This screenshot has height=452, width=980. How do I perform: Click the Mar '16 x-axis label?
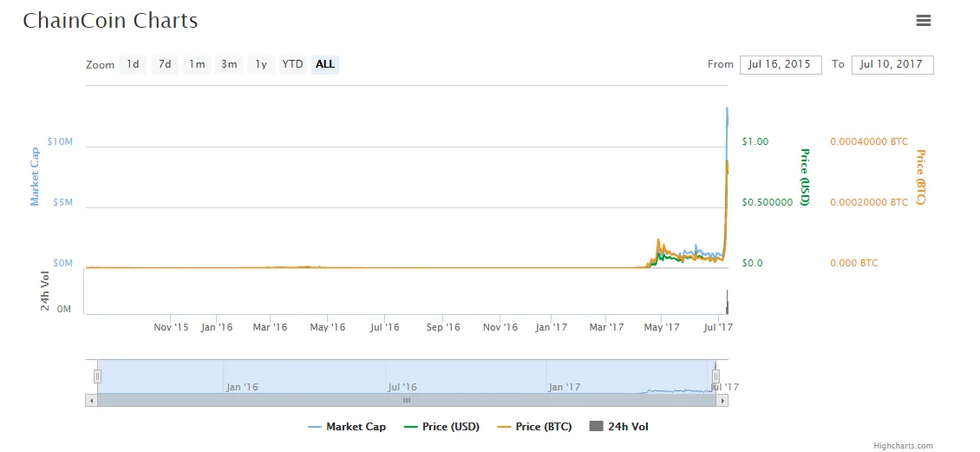pyautogui.click(x=270, y=327)
